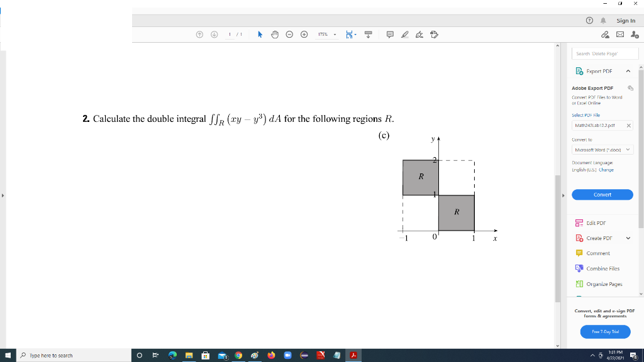Screen dimensions: 644x362
Task: Open the Comment tool from the toolbar
Action: (390, 35)
